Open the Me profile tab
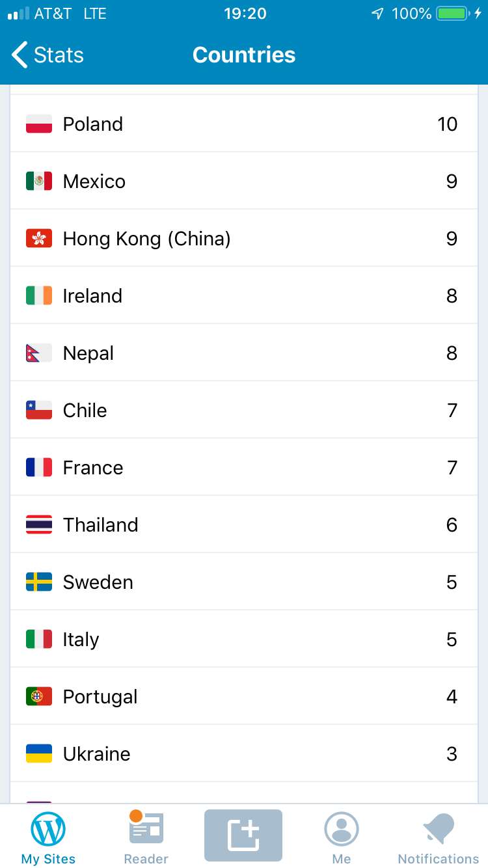The width and height of the screenshot is (488, 868). coord(341,837)
